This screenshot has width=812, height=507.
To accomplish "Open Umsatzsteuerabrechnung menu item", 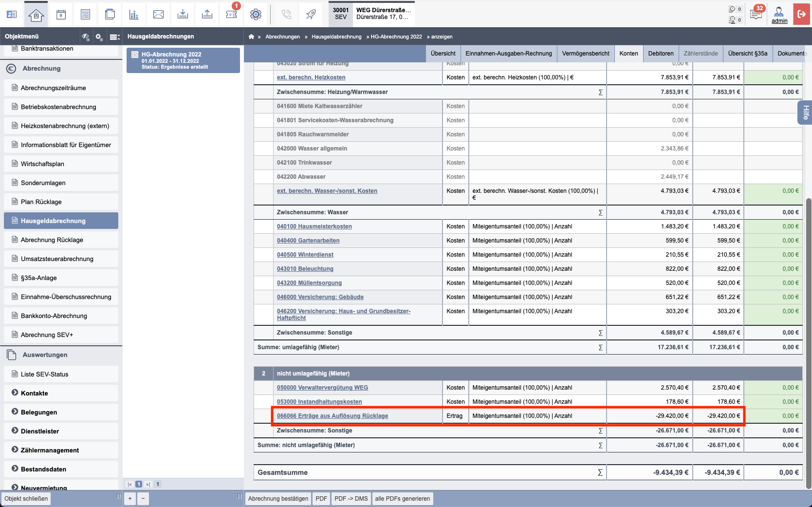I will click(x=61, y=259).
